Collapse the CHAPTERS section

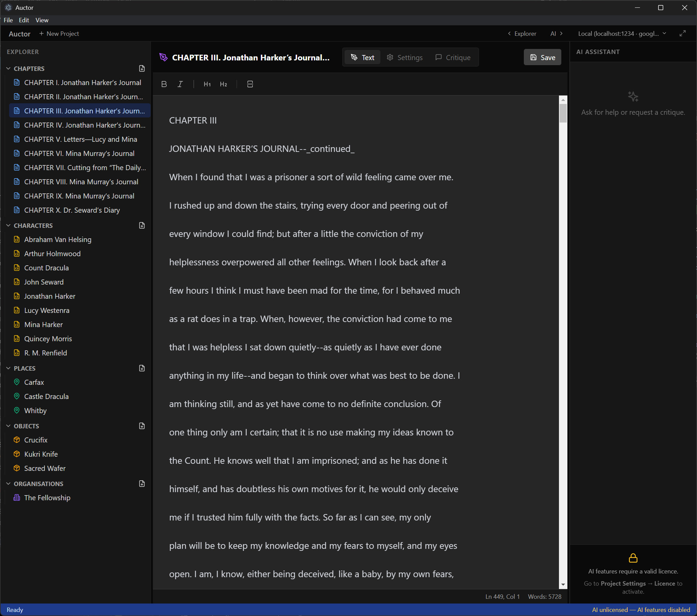[8, 68]
